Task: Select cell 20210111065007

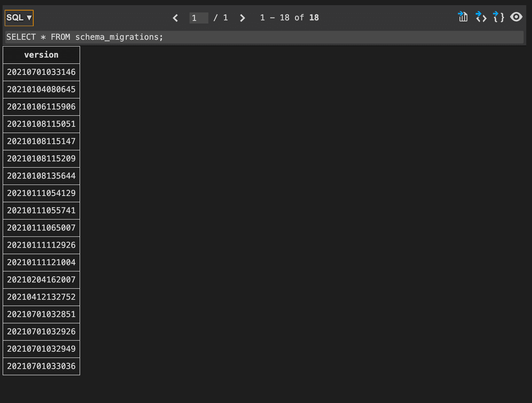Action: pos(41,228)
